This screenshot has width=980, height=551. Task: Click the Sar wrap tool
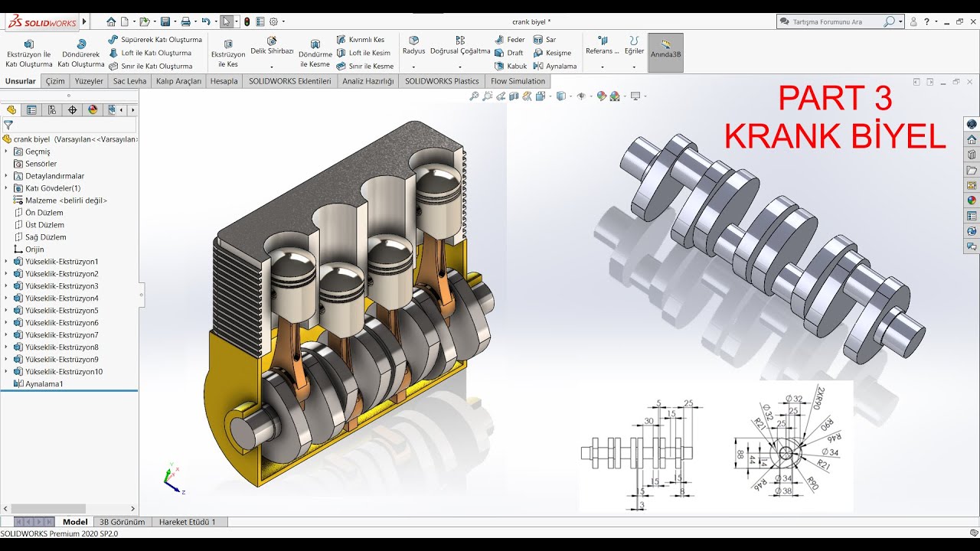point(545,40)
